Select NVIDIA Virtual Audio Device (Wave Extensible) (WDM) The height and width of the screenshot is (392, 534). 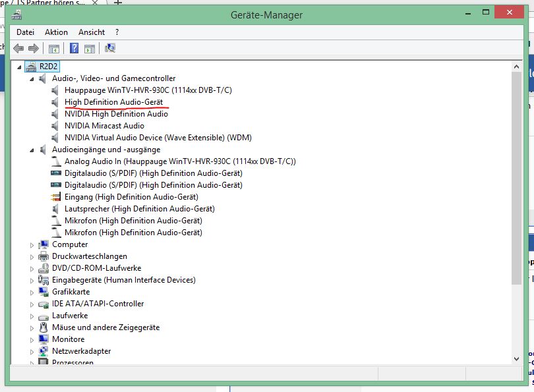pos(158,138)
